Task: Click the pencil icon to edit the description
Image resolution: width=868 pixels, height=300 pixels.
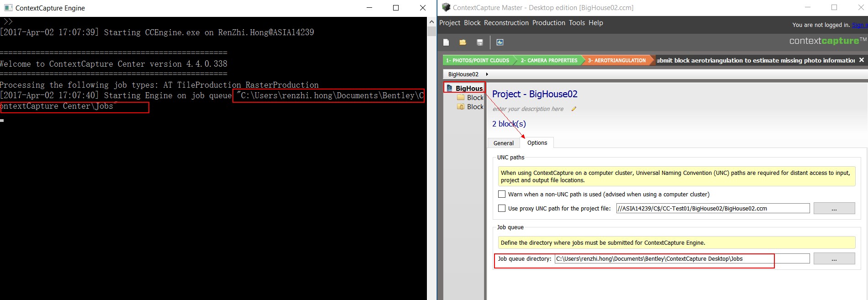Action: tap(574, 109)
